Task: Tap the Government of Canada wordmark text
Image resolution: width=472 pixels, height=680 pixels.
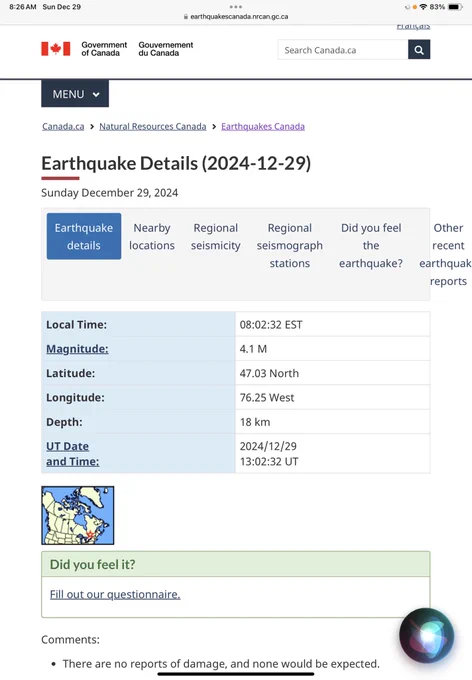Action: [104, 49]
